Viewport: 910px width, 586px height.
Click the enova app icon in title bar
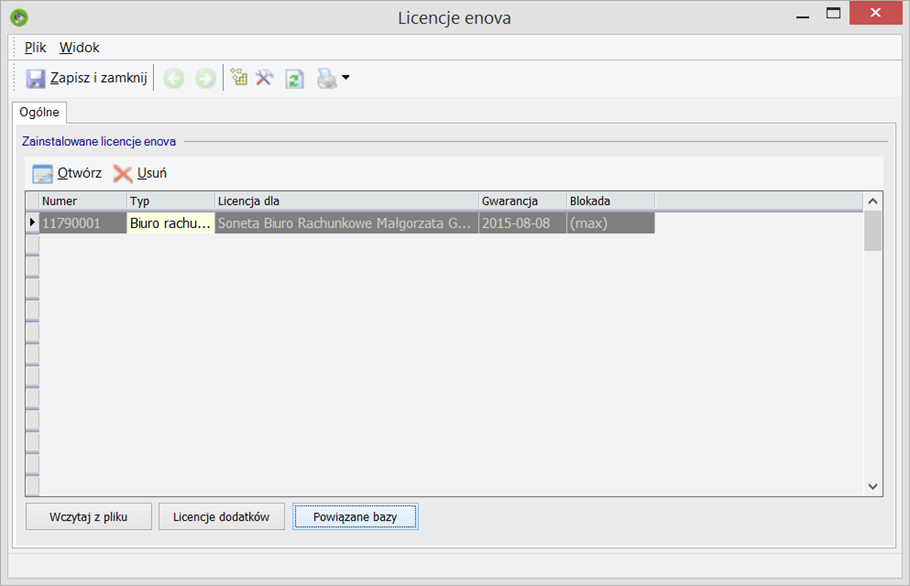[x=19, y=17]
